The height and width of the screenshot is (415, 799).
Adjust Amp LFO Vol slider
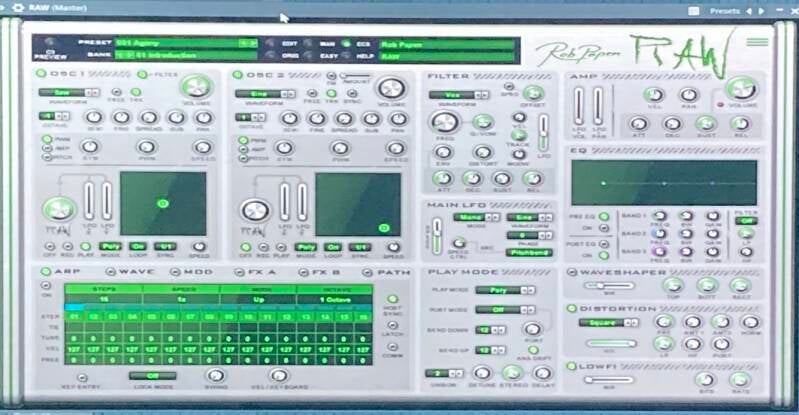pos(578,106)
